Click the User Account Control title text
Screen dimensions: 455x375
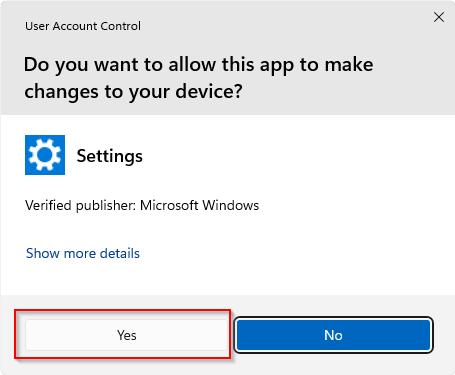[83, 26]
